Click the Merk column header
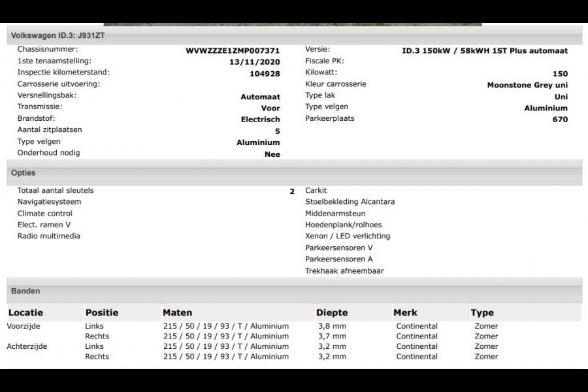 404,312
